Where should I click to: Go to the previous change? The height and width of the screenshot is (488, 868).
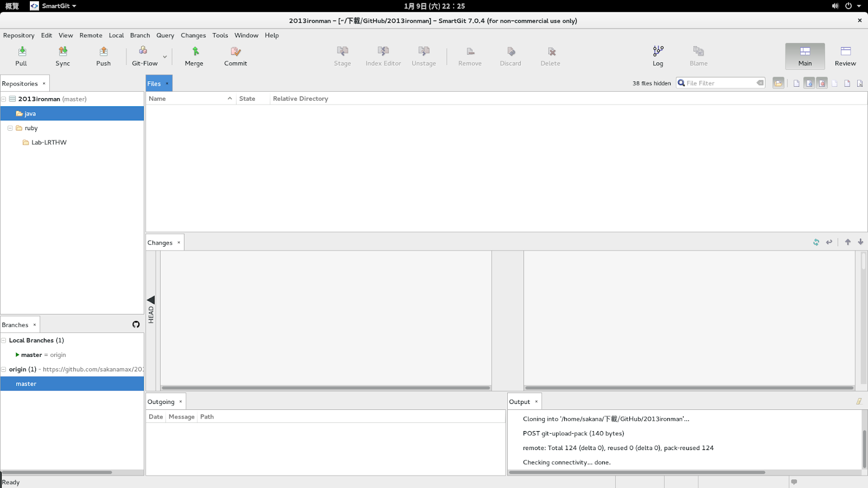848,242
